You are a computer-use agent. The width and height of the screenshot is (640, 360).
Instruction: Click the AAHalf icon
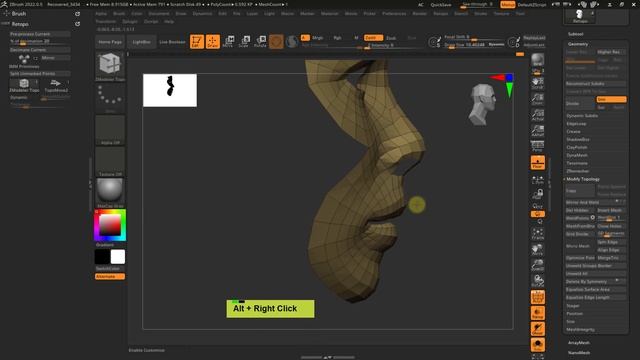coord(538,131)
